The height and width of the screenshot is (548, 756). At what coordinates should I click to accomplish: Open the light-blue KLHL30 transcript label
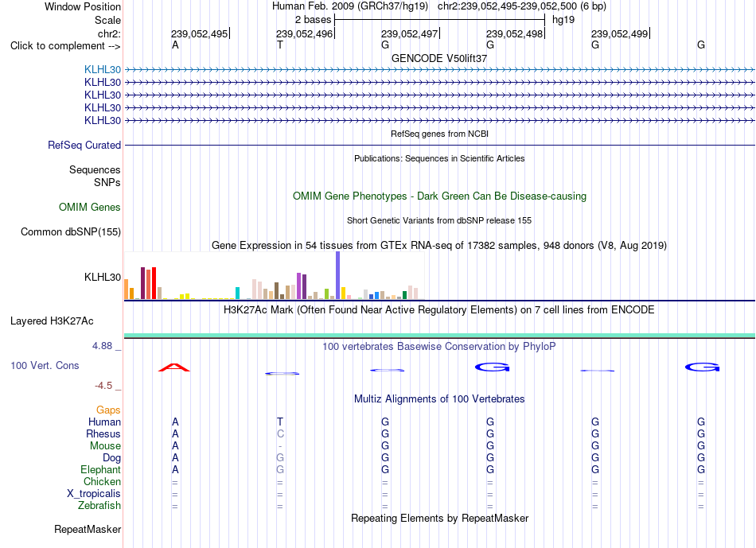tap(102, 69)
